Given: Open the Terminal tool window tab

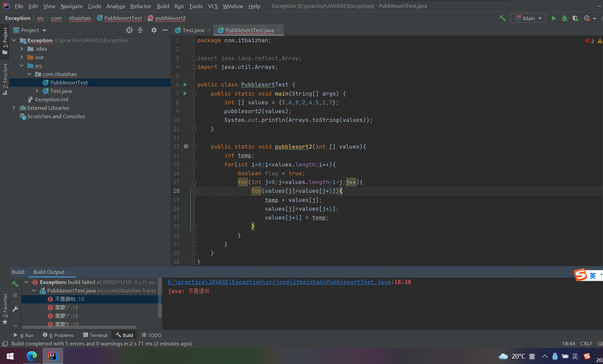Looking at the screenshot, I should [x=95, y=335].
